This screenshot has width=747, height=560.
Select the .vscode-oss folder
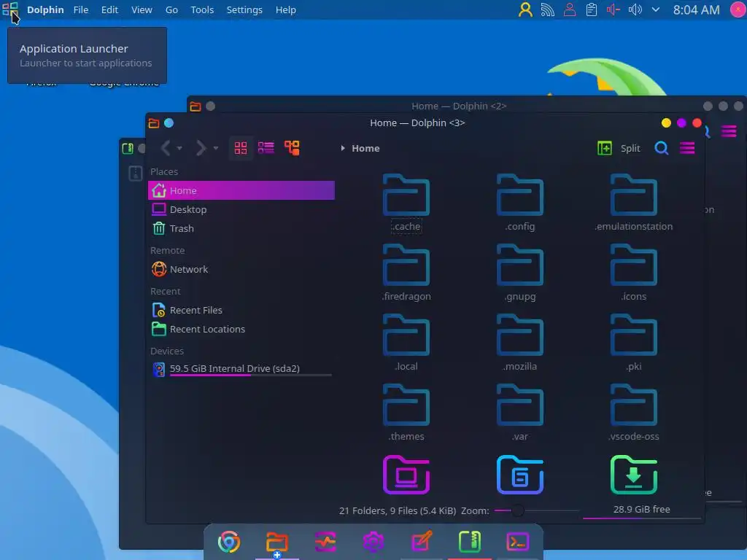coord(634,413)
